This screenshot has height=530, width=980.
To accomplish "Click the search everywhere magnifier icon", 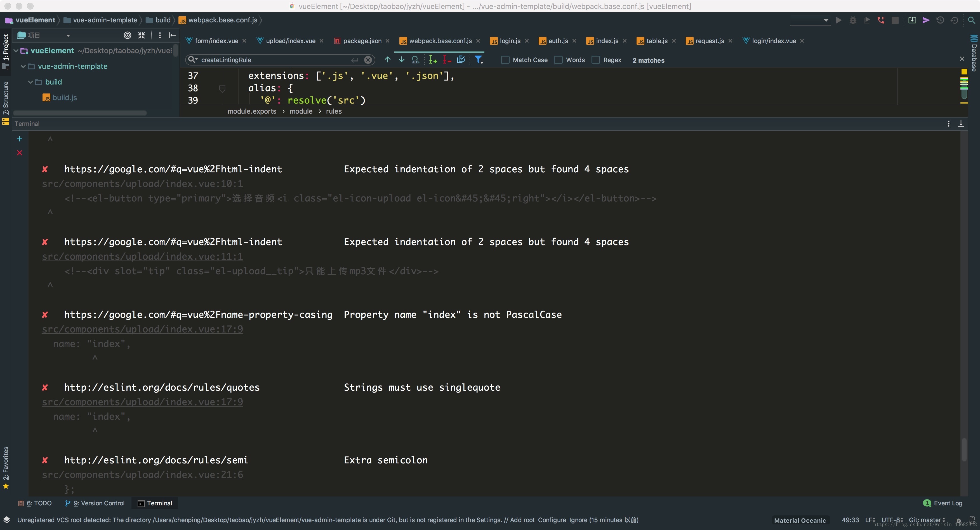I will pyautogui.click(x=971, y=20).
